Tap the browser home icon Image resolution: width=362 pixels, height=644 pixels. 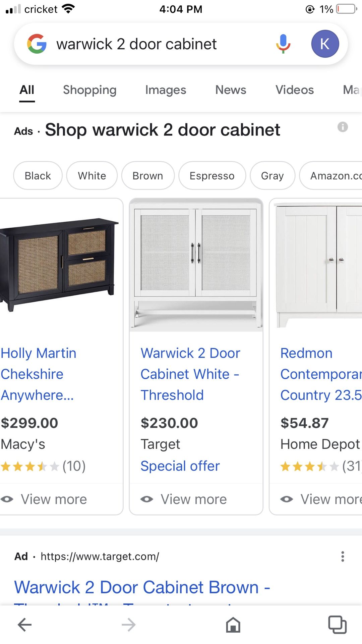tap(233, 625)
